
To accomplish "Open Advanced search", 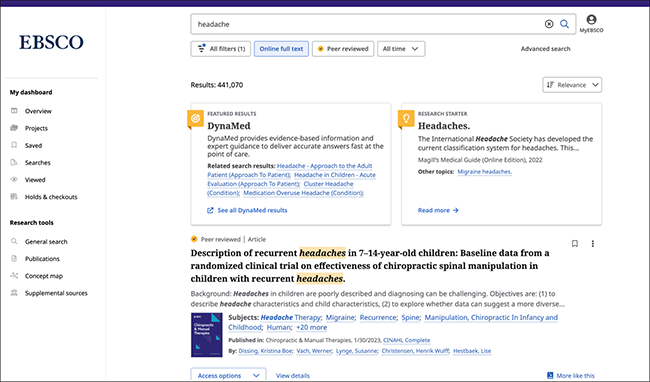I will [x=546, y=49].
